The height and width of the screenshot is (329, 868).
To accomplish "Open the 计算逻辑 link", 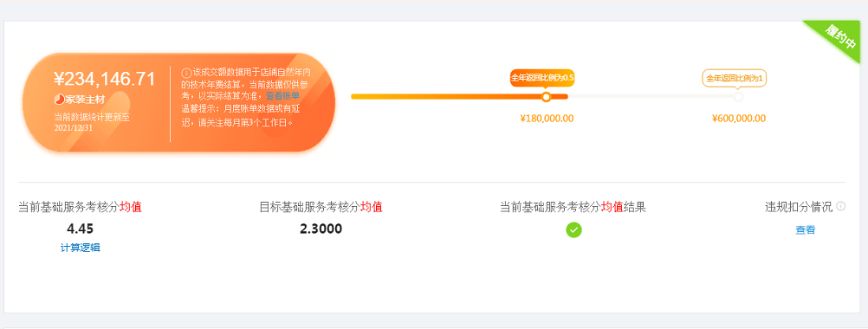I will (x=81, y=248).
